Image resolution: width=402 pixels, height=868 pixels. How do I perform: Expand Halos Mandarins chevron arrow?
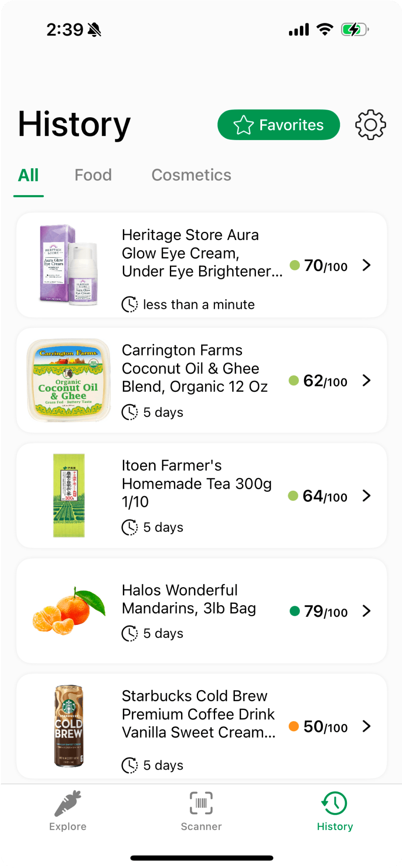point(367,611)
